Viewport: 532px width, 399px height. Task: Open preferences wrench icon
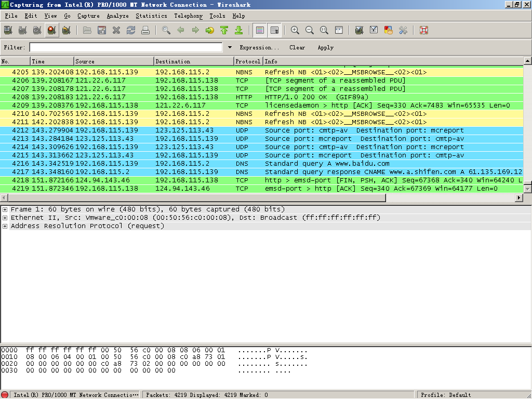[403, 30]
